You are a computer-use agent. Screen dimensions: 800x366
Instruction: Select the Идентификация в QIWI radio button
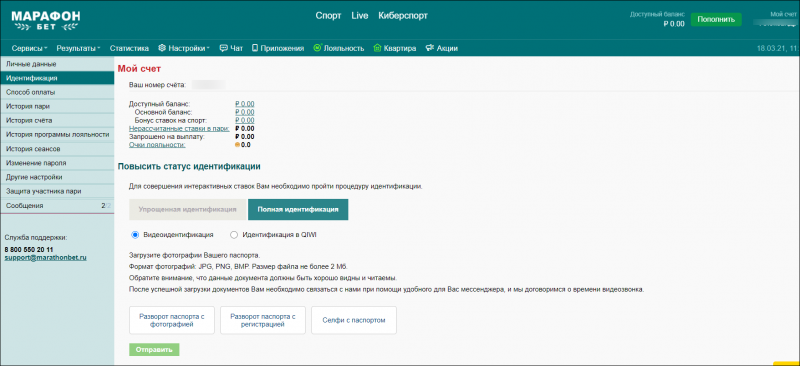point(234,235)
